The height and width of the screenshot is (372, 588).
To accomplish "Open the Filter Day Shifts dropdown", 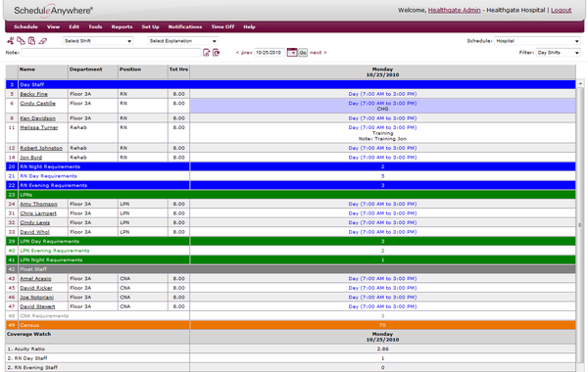I will [558, 53].
